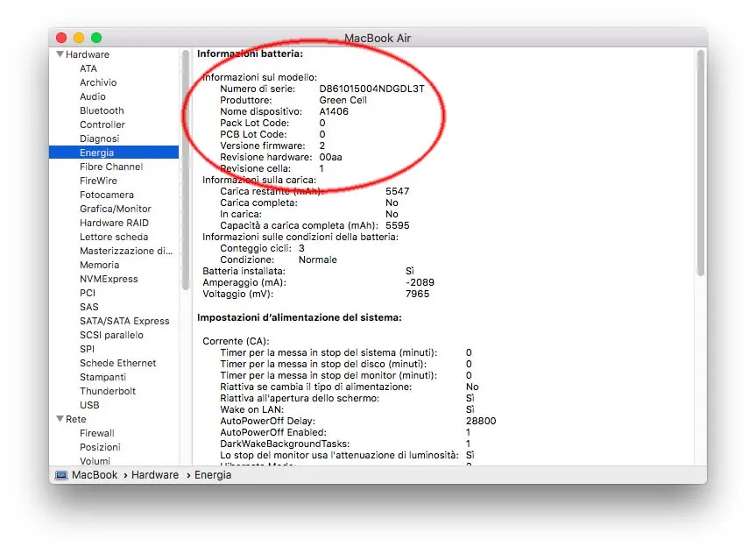View USB device information
The image size is (756, 554).
point(90,405)
